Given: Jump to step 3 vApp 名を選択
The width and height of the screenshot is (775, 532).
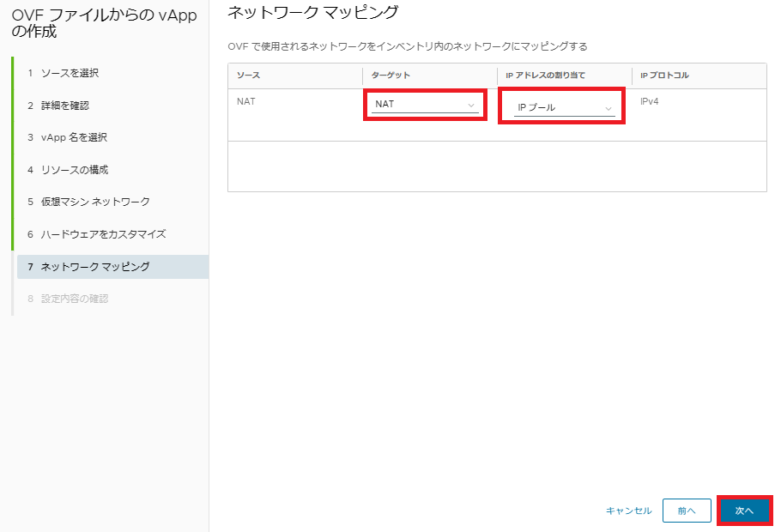Looking at the screenshot, I should coord(74,137).
